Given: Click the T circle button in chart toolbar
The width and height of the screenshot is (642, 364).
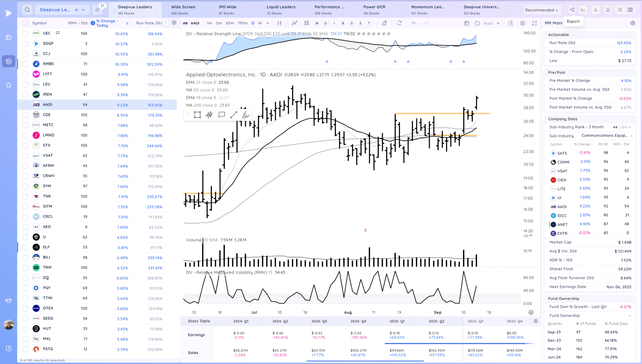Looking at the screenshot, I should click(x=369, y=23).
